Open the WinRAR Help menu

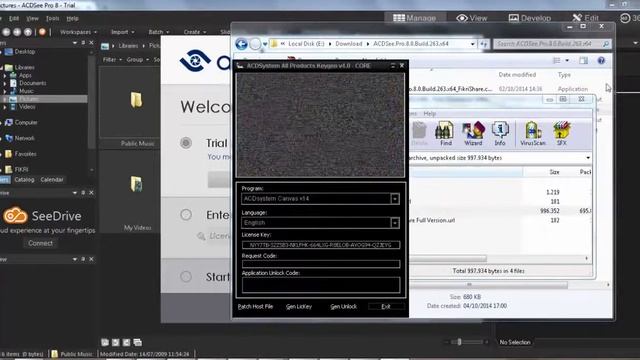point(429,113)
